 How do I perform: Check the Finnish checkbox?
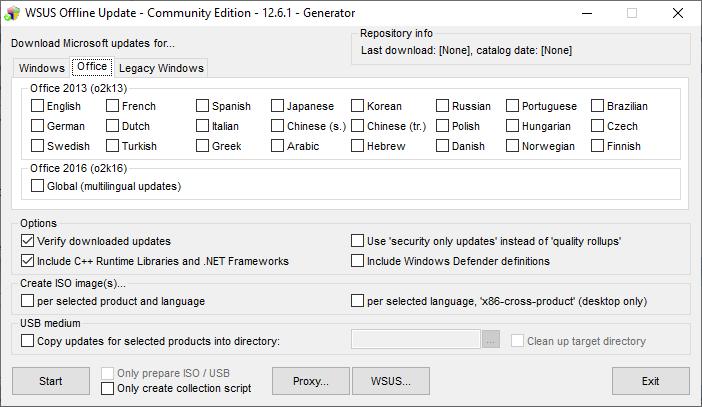pyautogui.click(x=597, y=146)
